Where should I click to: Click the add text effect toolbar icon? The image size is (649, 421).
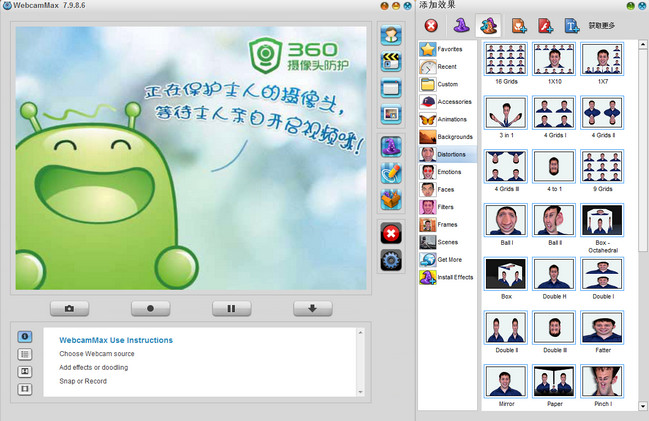pyautogui.click(x=572, y=25)
